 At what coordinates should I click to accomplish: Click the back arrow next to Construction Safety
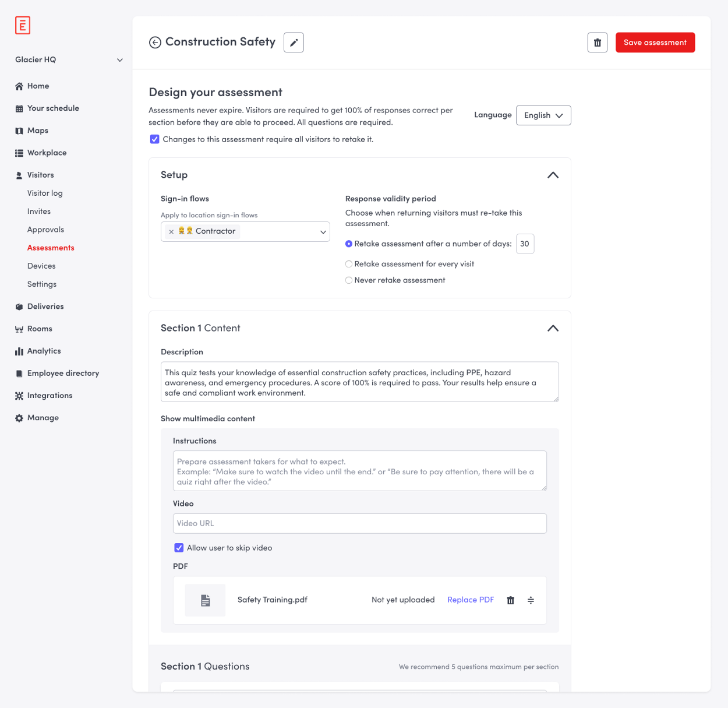click(155, 42)
